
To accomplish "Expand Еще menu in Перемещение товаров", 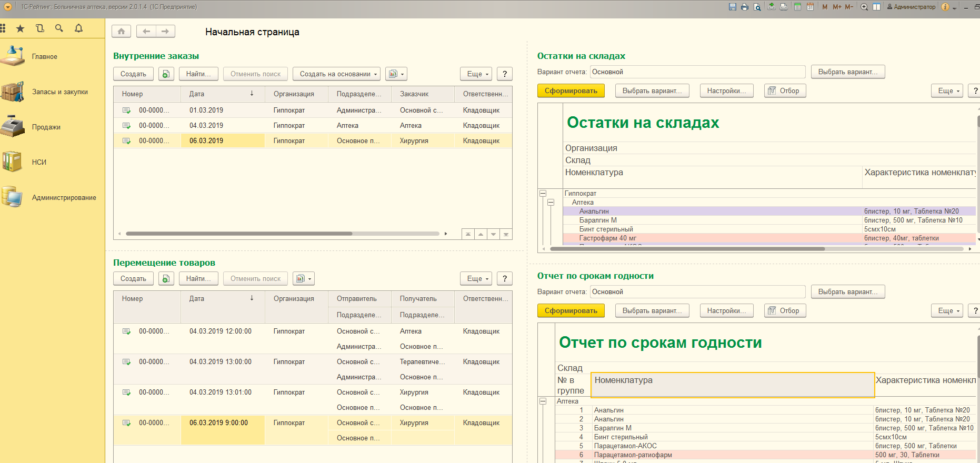I will pyautogui.click(x=476, y=279).
